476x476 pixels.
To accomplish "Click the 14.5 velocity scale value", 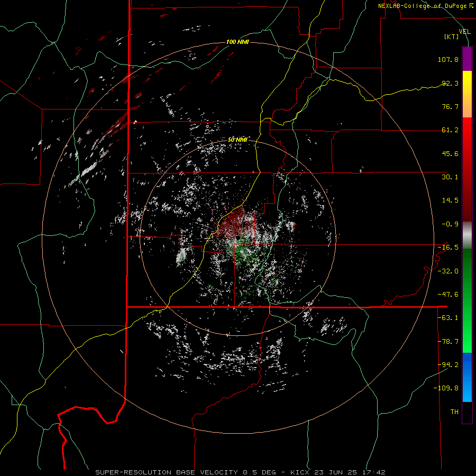I will tap(450, 200).
